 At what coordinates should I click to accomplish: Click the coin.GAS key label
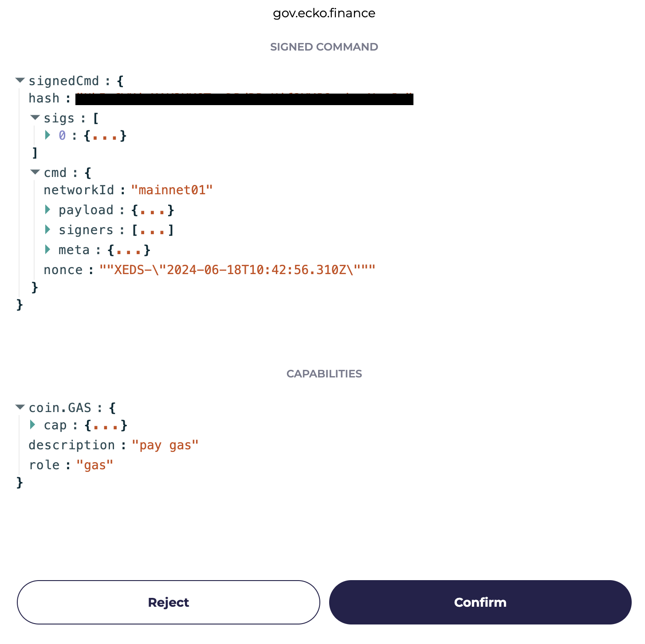(60, 408)
